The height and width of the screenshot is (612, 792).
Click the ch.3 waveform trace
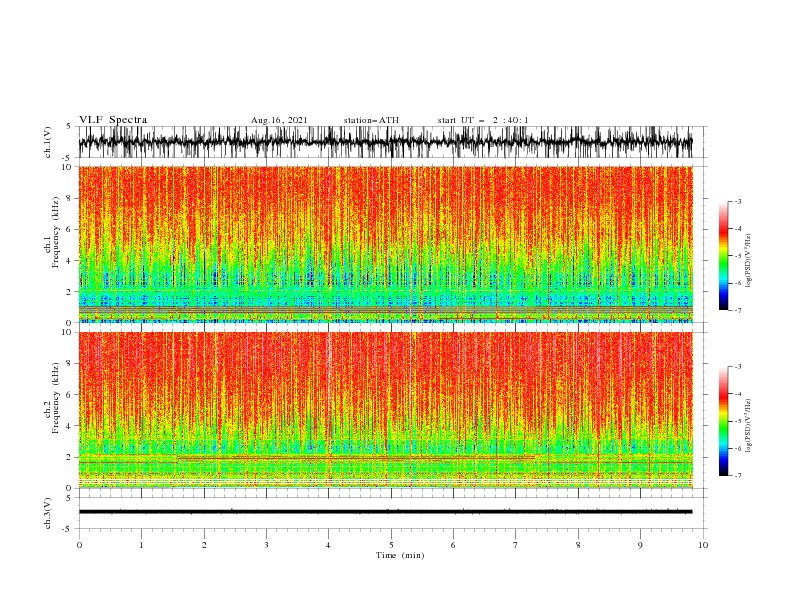point(385,512)
